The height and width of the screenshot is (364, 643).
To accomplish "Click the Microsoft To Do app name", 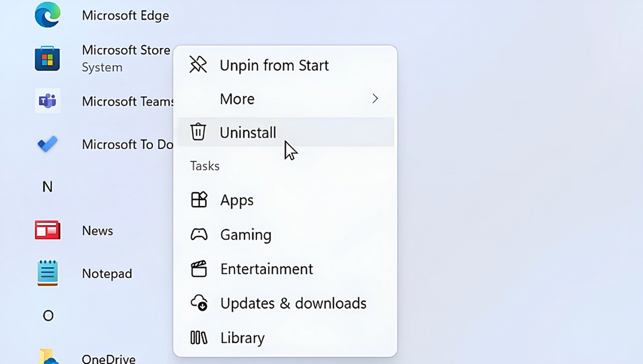I will (128, 144).
